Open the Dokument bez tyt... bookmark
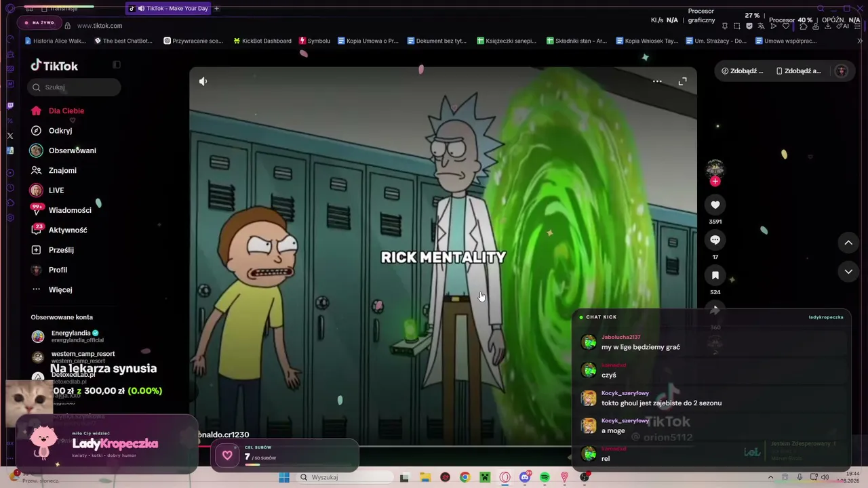 [x=437, y=41]
